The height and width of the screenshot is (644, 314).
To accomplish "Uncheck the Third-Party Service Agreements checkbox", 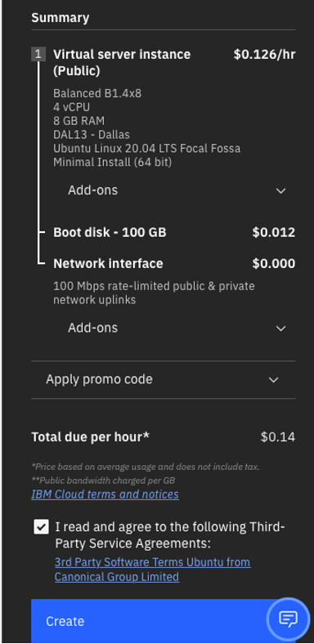I will (x=41, y=527).
